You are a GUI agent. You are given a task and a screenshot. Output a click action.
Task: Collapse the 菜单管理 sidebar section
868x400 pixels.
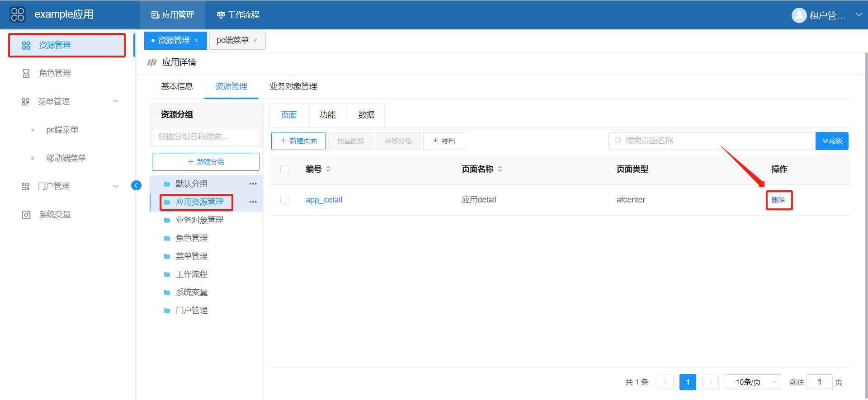[115, 102]
